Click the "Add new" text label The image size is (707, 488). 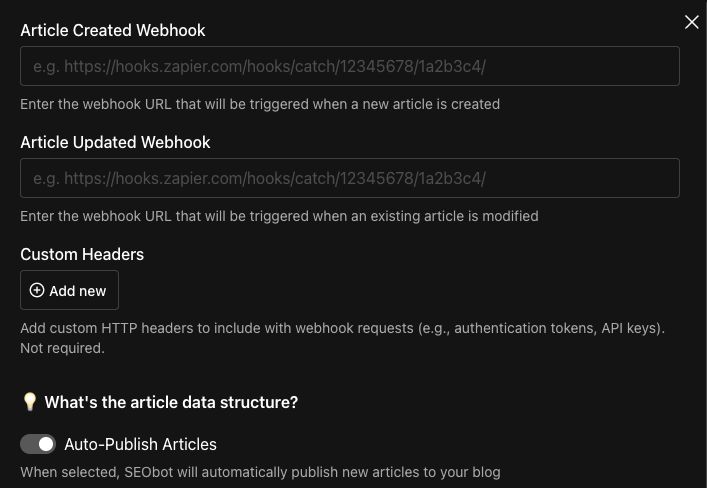click(x=78, y=290)
